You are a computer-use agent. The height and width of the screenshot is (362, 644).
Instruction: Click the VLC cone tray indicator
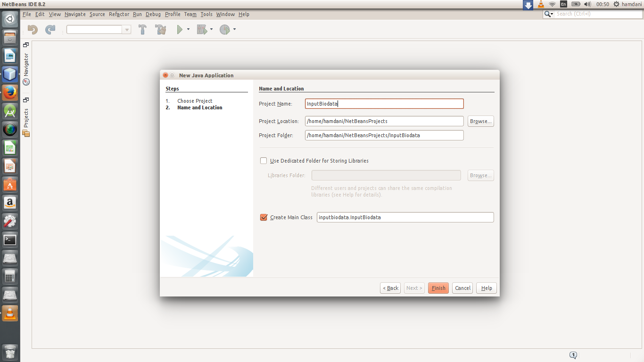click(541, 4)
